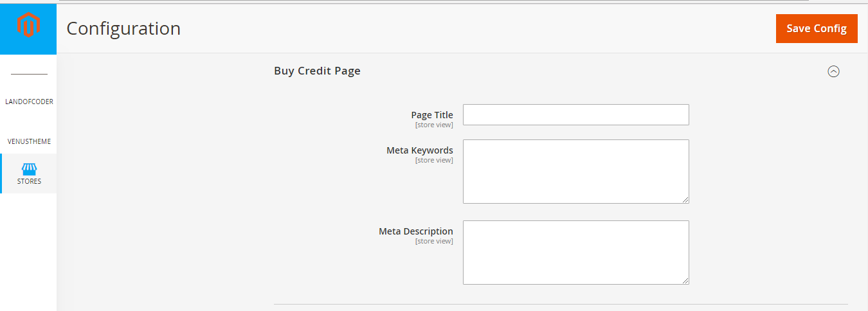Click the store view scope under Meta Keywords

click(x=434, y=160)
